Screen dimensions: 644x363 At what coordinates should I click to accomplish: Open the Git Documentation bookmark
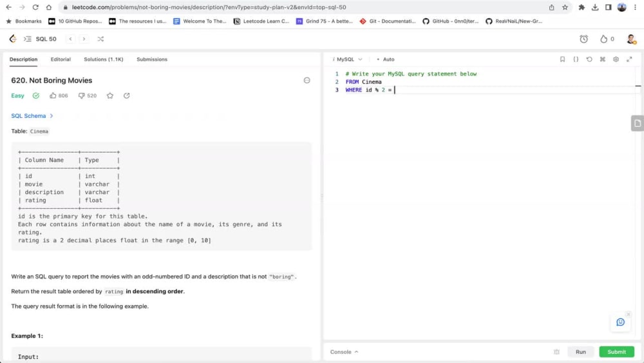tap(388, 21)
